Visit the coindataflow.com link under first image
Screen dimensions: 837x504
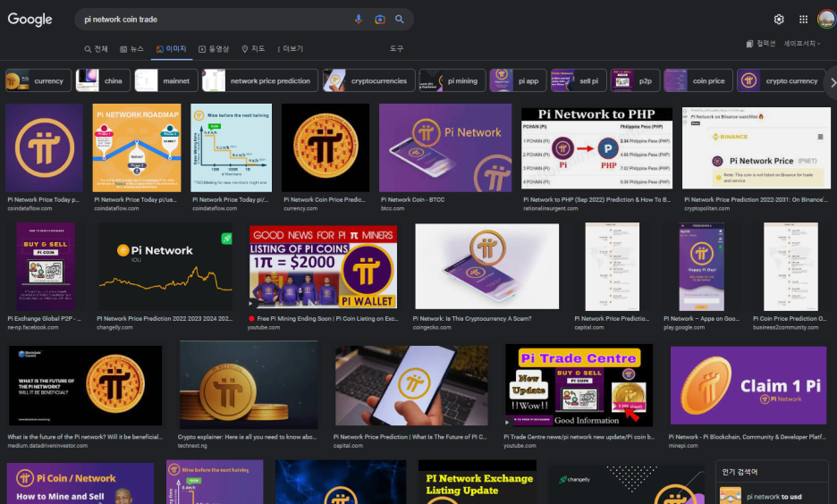(30, 208)
